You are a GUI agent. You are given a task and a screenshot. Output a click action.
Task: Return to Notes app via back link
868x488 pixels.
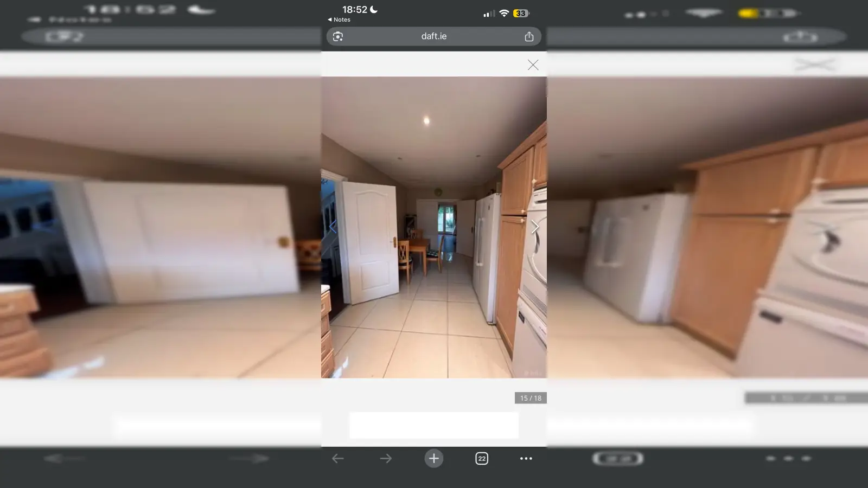click(x=339, y=20)
